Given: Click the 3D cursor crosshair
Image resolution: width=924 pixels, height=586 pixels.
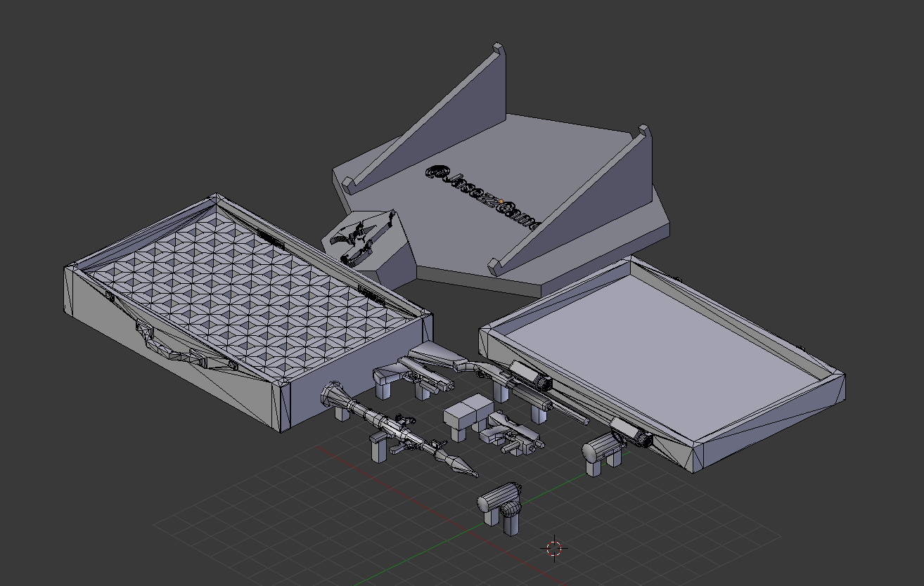Looking at the screenshot, I should pyautogui.click(x=555, y=548).
